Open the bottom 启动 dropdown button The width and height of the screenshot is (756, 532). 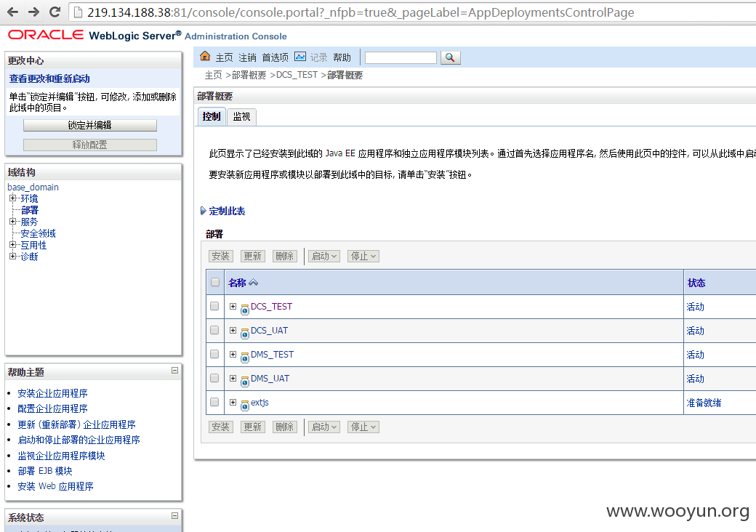[324, 427]
